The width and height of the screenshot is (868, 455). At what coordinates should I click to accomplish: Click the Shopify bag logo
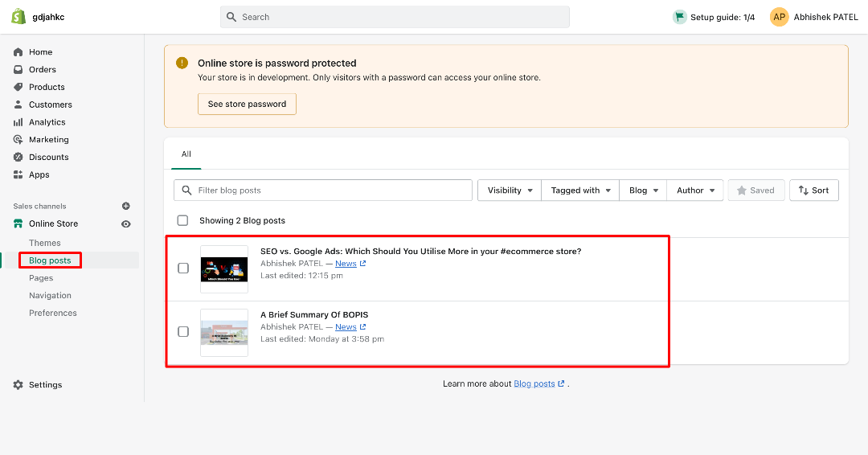click(x=18, y=17)
